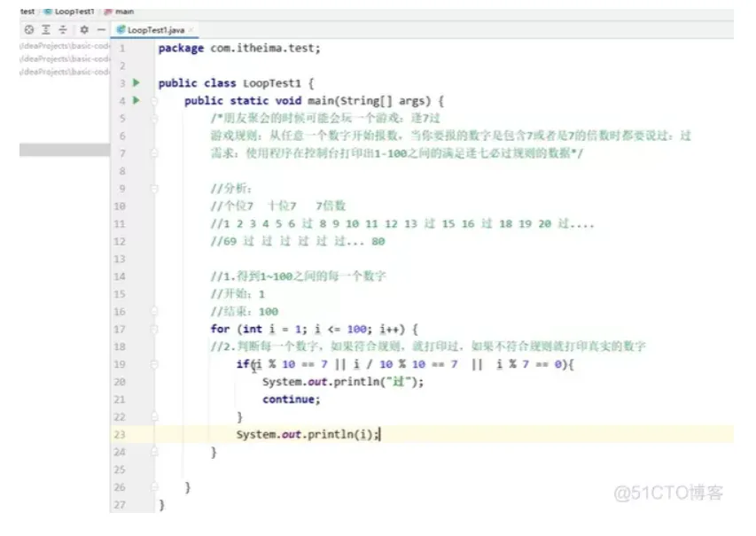Run main method via green arrow on line 4
Image resolution: width=756 pixels, height=536 pixels.
tap(136, 100)
